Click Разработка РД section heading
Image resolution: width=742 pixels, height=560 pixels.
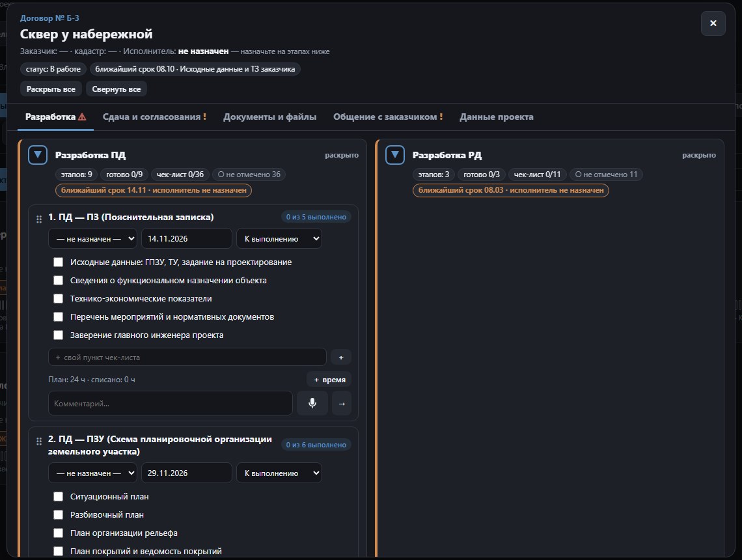click(447, 155)
